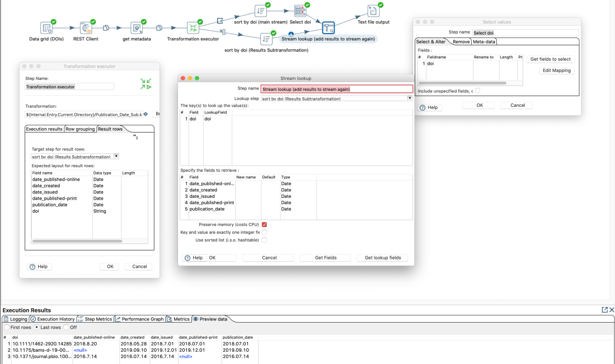Select the Stream lookup step icon
Image resolution: width=615 pixels, height=364 pixels.
click(x=328, y=28)
